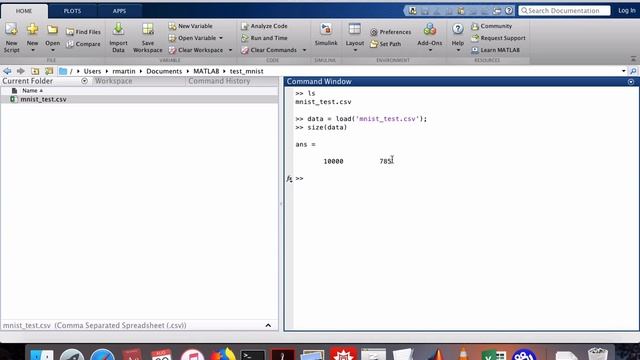Switch to the Command History panel tab
The image size is (640, 360).
tap(219, 81)
